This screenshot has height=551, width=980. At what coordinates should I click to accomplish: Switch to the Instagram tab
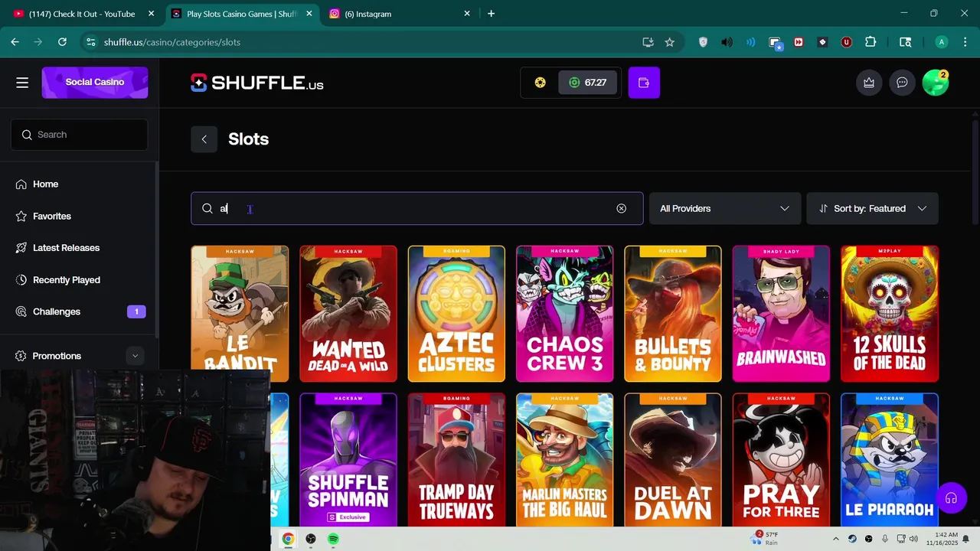(x=398, y=14)
